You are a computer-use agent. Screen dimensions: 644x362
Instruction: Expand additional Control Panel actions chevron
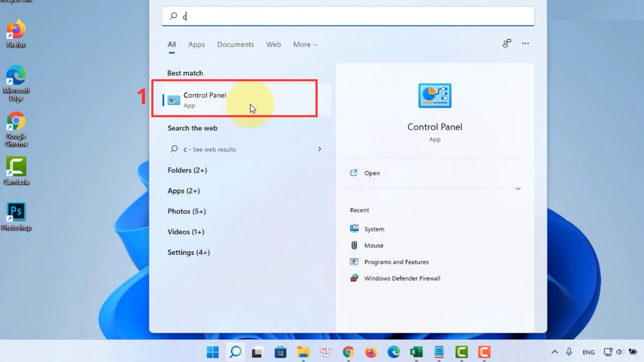click(518, 188)
